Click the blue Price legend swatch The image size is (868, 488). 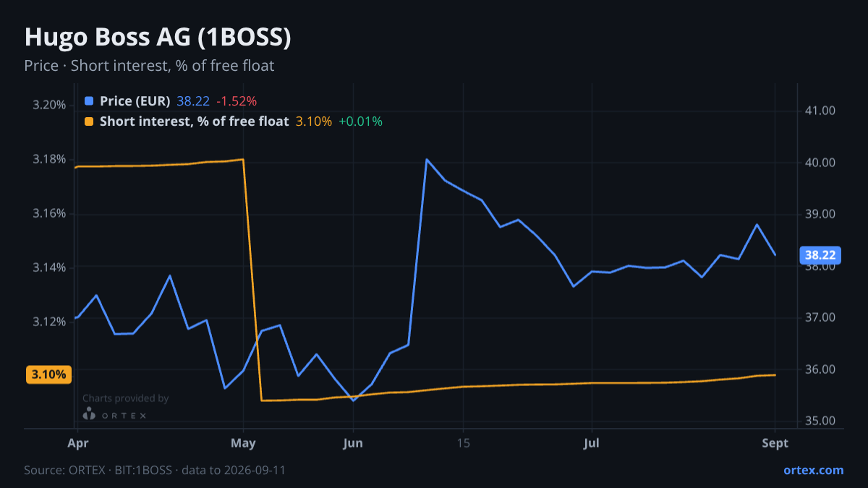click(x=89, y=101)
